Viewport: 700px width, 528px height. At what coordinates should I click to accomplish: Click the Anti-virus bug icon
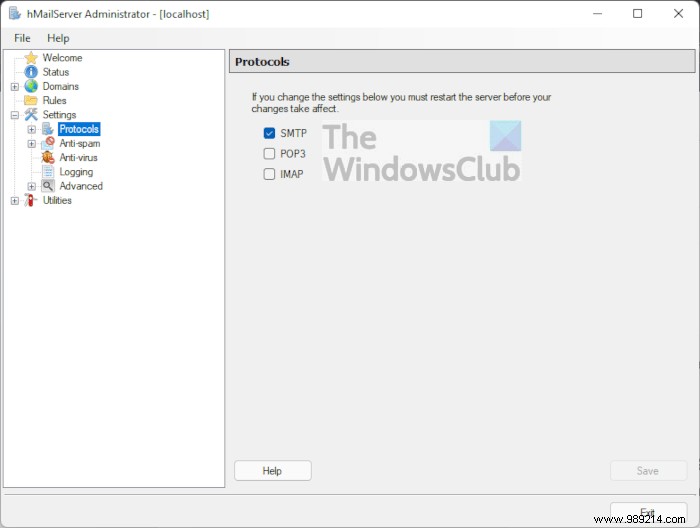48,158
